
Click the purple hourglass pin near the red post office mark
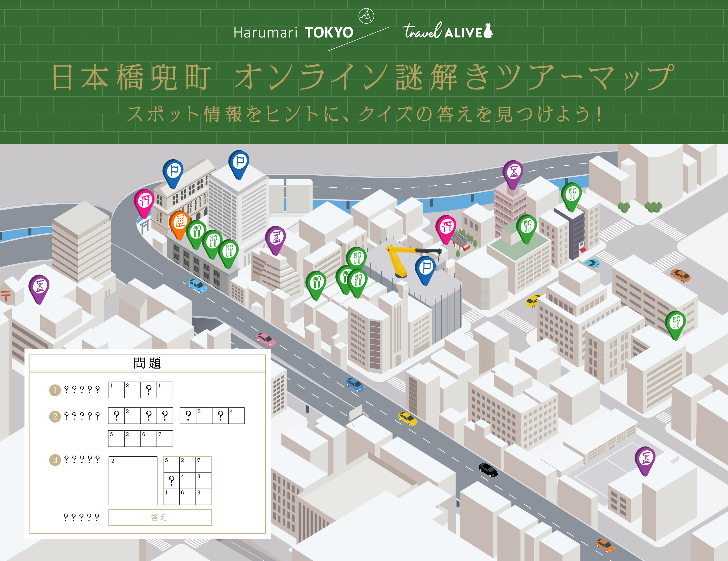pos(39,286)
